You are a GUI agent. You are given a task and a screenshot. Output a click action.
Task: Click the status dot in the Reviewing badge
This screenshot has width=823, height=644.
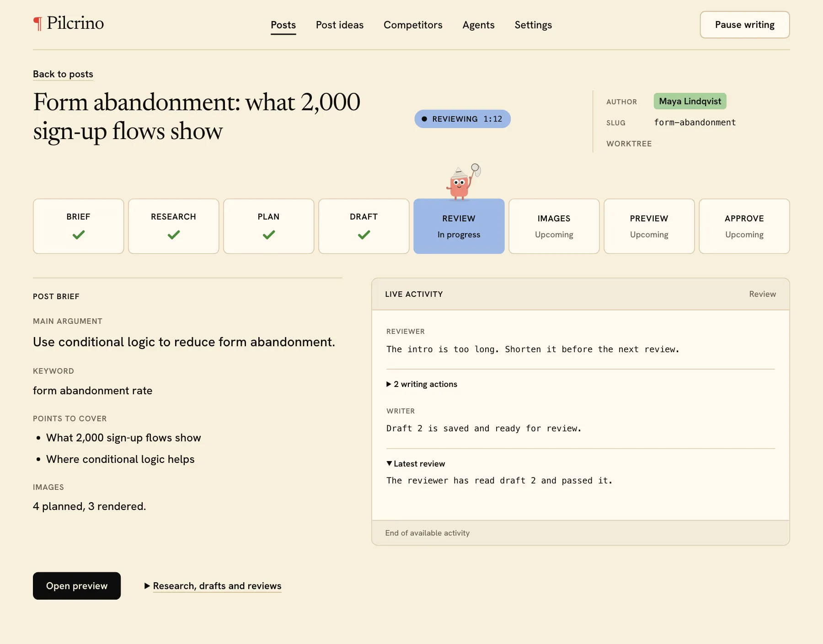click(424, 119)
